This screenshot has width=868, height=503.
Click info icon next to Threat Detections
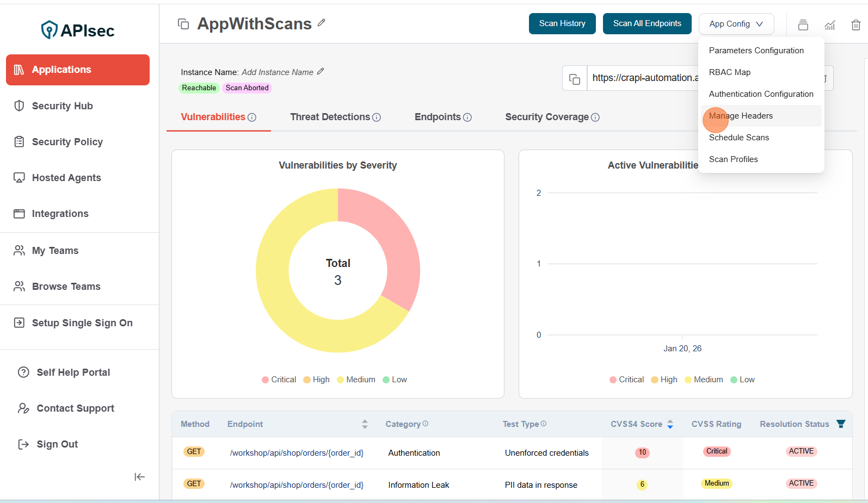coord(377,117)
